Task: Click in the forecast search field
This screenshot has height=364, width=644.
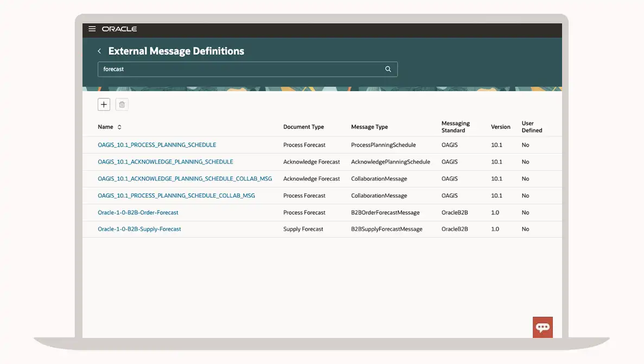Action: coord(239,69)
